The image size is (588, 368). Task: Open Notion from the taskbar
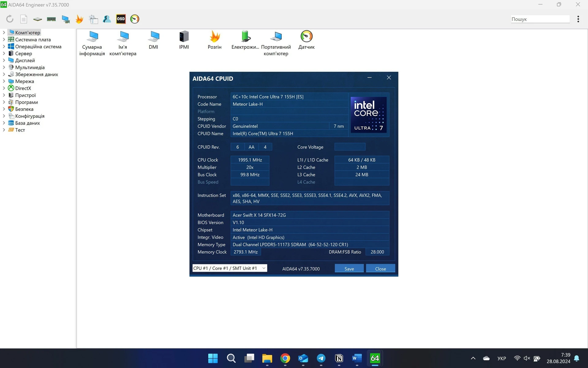click(x=339, y=358)
